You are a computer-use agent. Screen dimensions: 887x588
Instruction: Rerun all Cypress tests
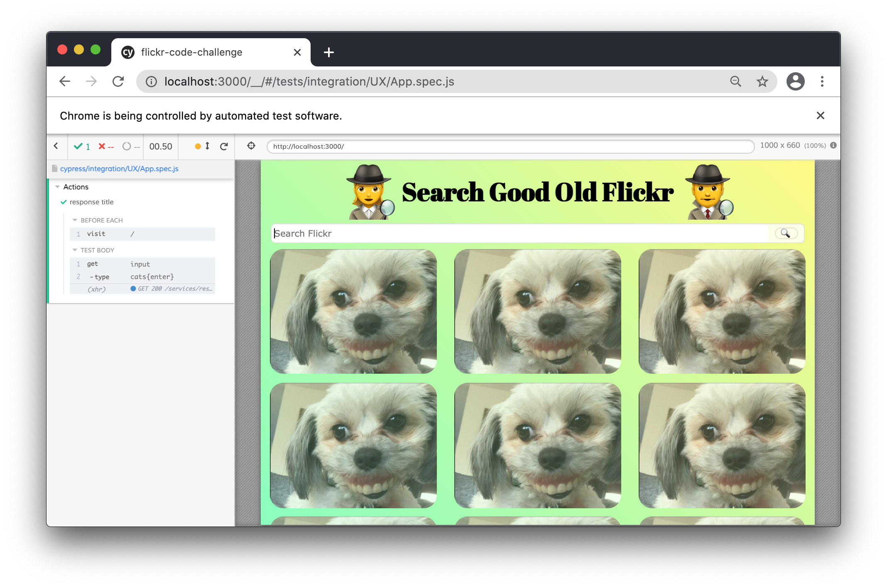tap(224, 146)
